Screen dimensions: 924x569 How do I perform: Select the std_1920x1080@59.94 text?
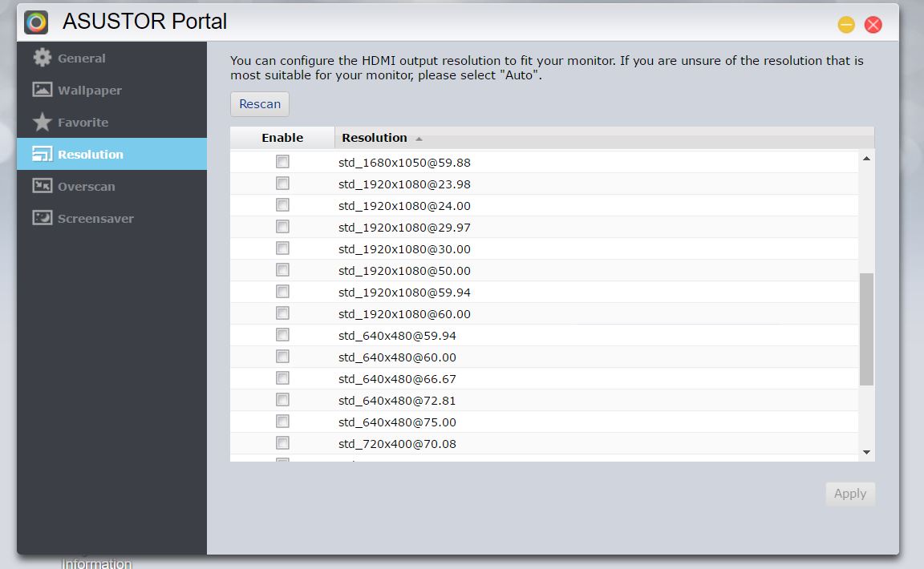[404, 293]
